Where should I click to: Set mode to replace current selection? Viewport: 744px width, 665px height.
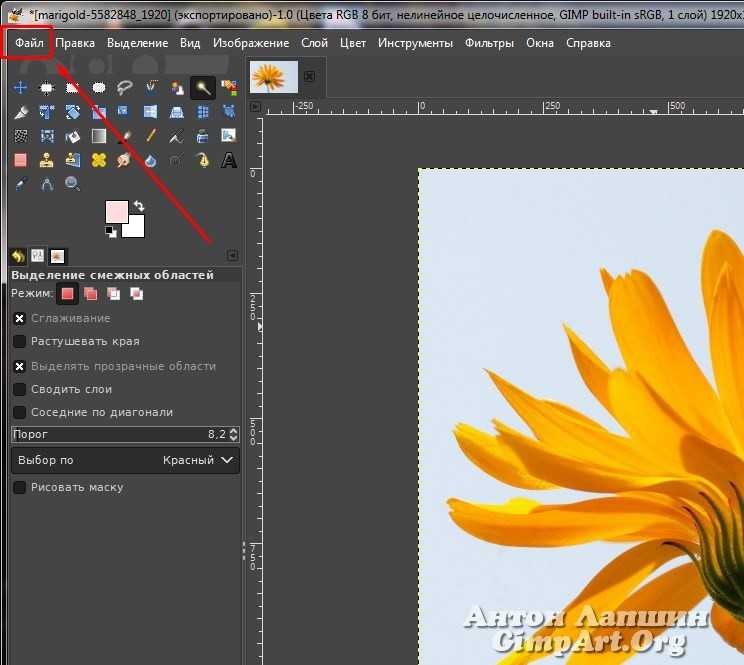point(67,294)
